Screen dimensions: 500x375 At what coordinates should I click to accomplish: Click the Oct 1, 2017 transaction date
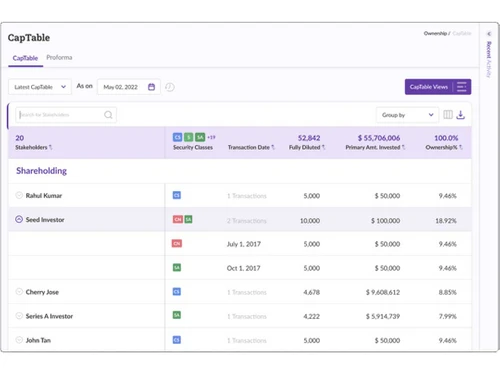(243, 268)
